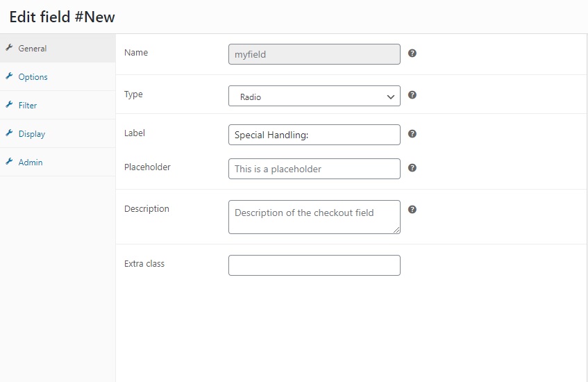588x382 pixels.
Task: Click the help icon next to Name field
Action: [412, 53]
